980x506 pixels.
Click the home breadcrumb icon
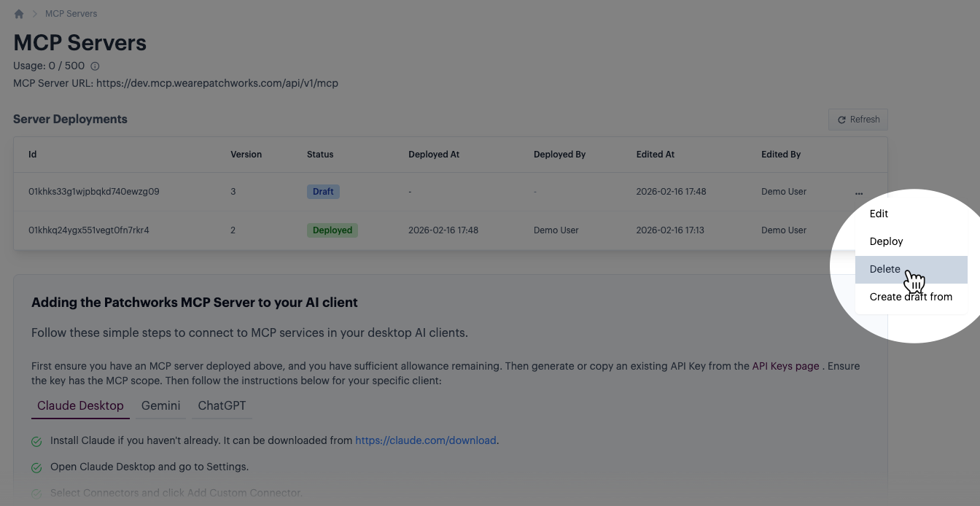pyautogui.click(x=19, y=14)
